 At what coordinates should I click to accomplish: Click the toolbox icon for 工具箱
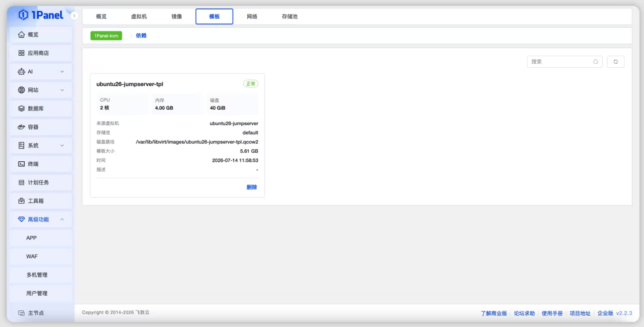click(22, 201)
